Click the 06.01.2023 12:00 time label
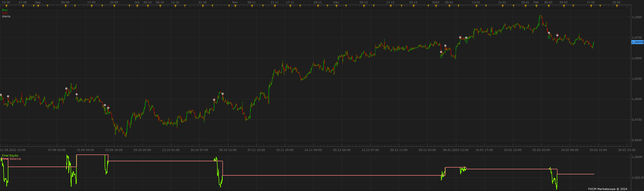The width and height of the screenshot is (644, 191). (x=456, y=150)
